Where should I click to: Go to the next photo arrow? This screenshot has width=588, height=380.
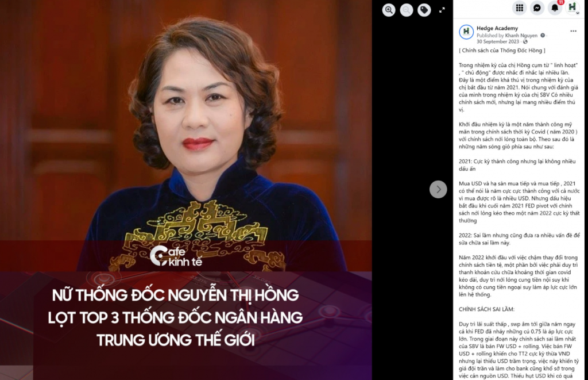pyautogui.click(x=438, y=189)
